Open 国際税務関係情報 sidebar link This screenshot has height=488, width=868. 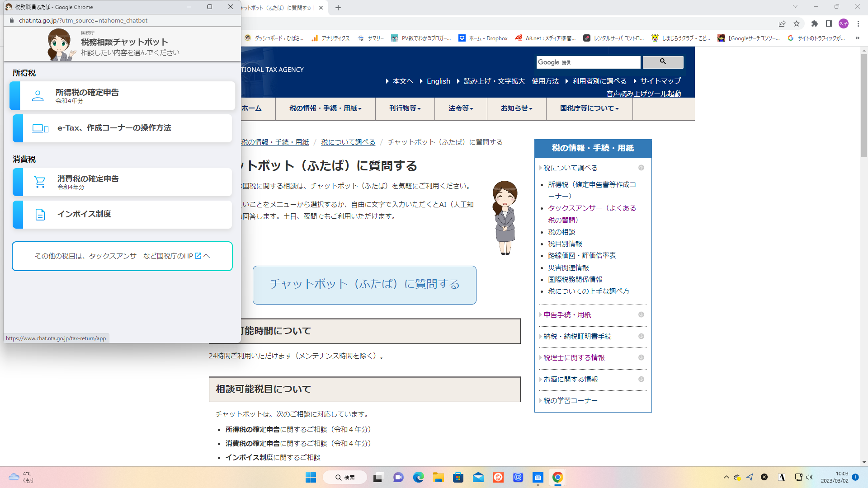click(x=575, y=280)
